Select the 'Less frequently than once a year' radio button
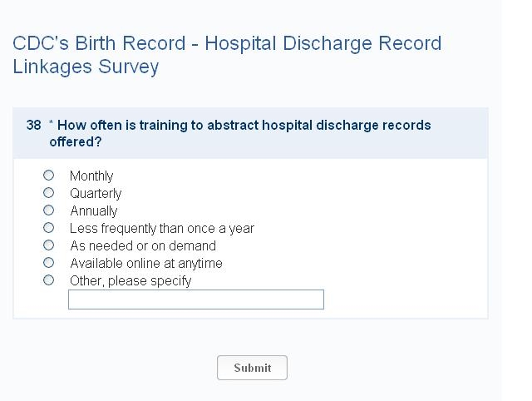532x401 pixels. (x=48, y=228)
